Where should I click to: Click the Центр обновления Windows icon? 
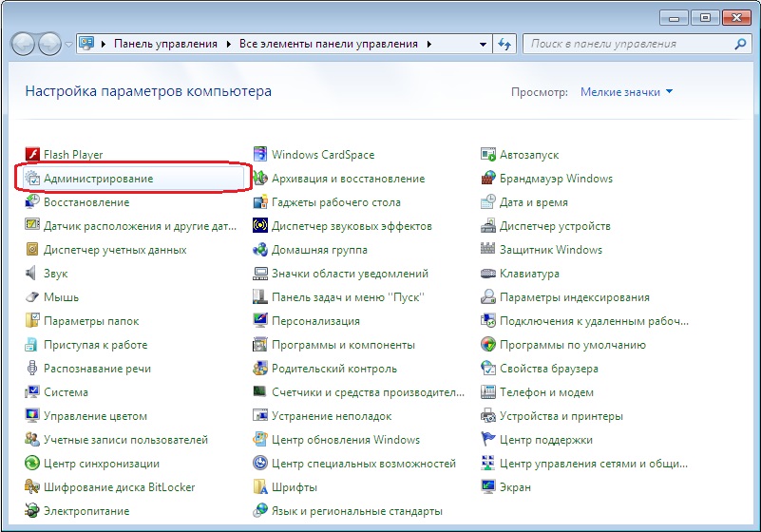click(260, 440)
